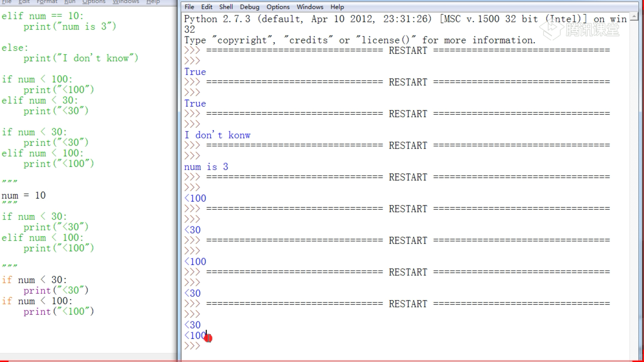The width and height of the screenshot is (644, 362).
Task: Open the shell window's File menu
Action: (x=189, y=7)
